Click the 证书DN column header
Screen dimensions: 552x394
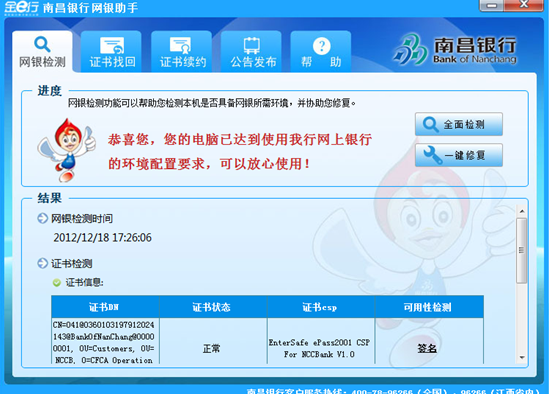pos(105,307)
